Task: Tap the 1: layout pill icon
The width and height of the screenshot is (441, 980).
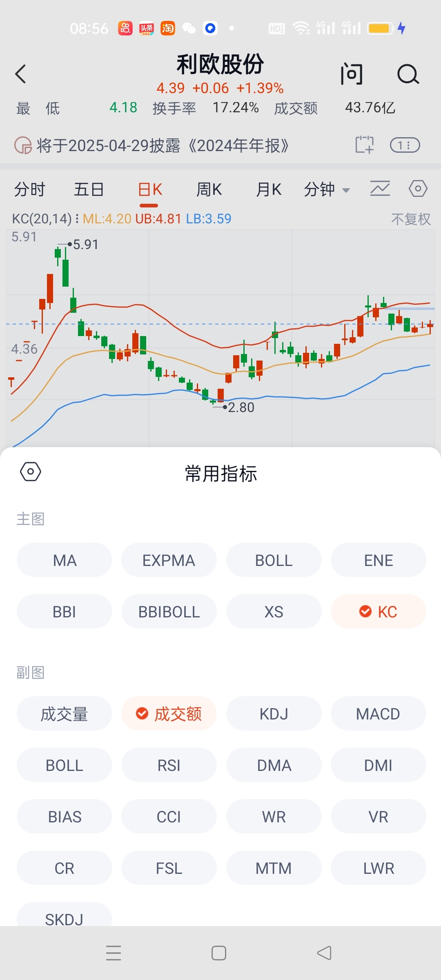Action: click(x=405, y=145)
